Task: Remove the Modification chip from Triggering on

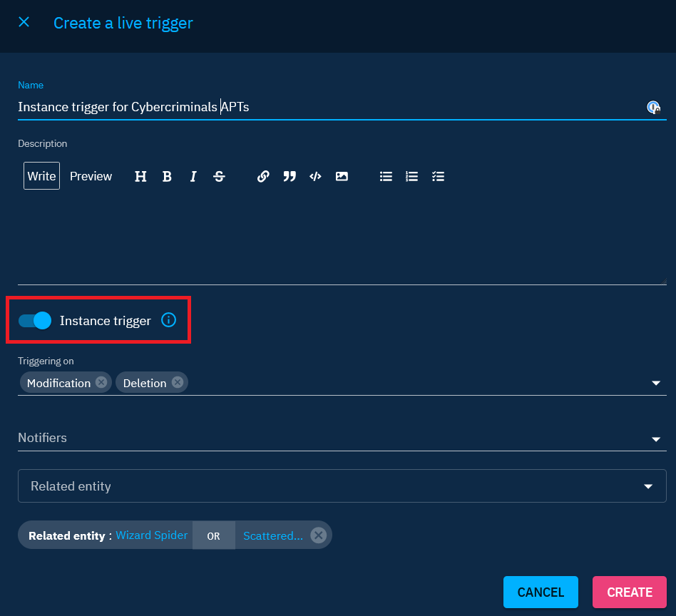Action: tap(101, 383)
